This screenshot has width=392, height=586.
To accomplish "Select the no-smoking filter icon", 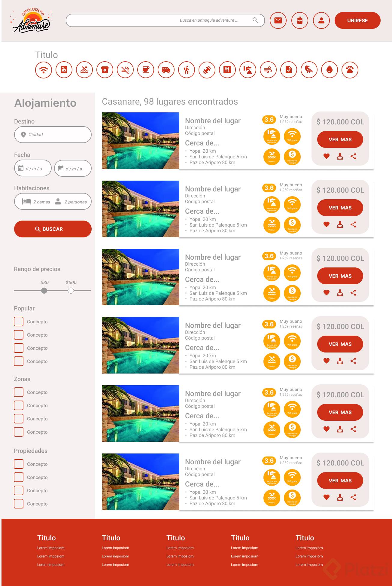I will (125, 70).
